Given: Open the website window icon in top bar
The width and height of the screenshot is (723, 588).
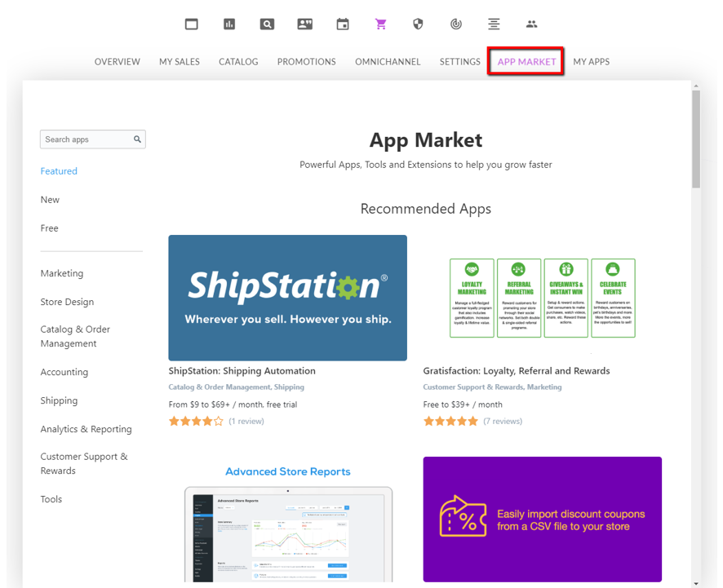Looking at the screenshot, I should point(191,24).
